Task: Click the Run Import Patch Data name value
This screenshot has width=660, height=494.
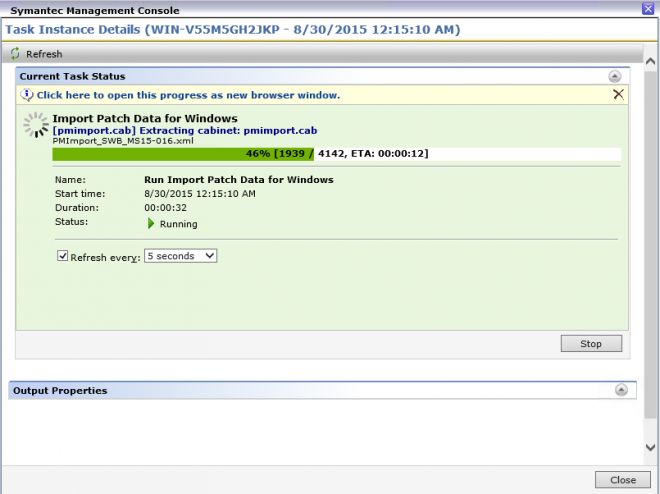Action: (239, 180)
